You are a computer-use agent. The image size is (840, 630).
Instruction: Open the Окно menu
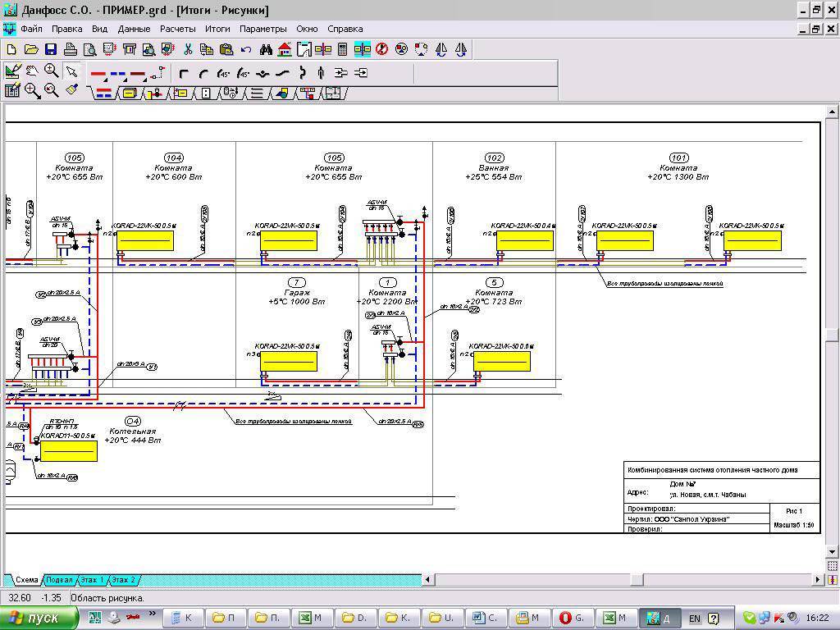tap(307, 29)
